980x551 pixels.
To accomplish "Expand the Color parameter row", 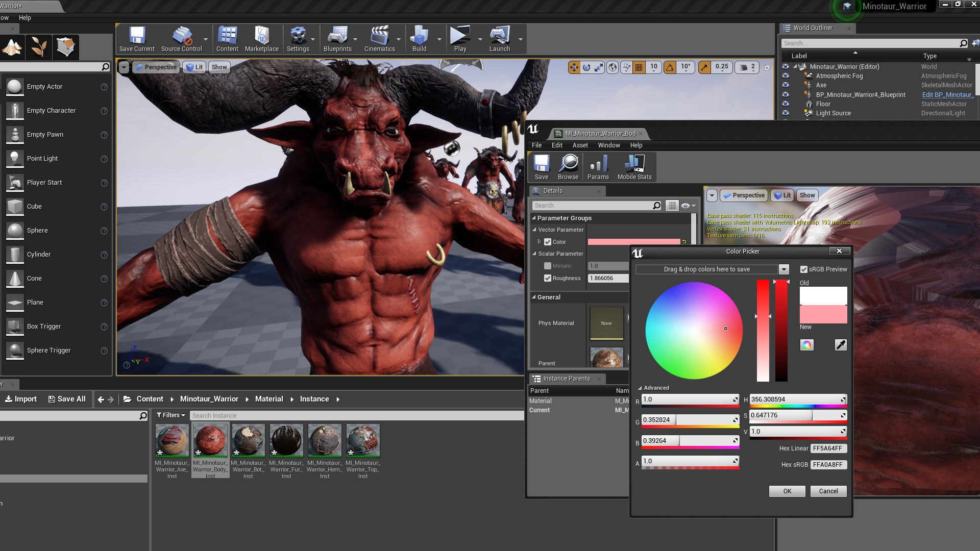I will [539, 241].
